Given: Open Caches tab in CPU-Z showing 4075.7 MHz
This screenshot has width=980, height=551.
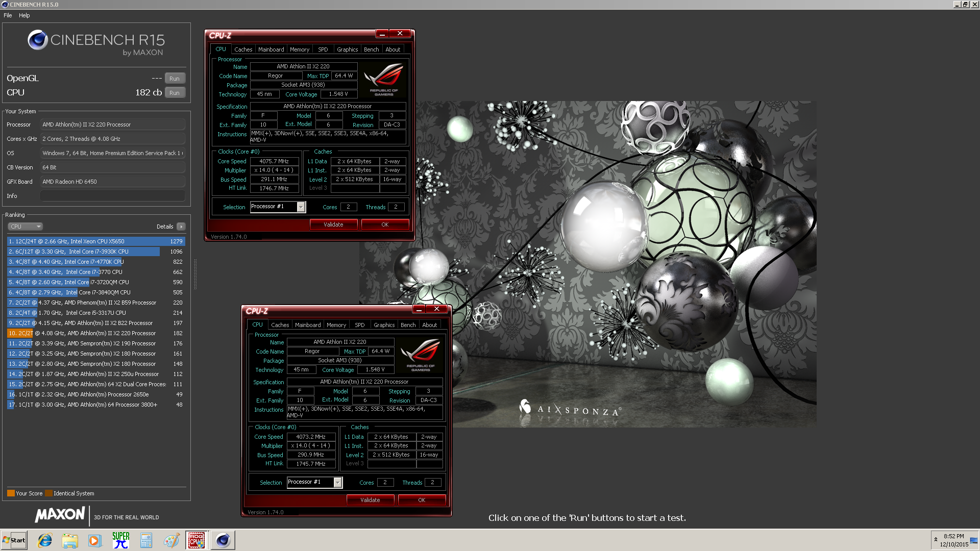Looking at the screenshot, I should [x=243, y=49].
